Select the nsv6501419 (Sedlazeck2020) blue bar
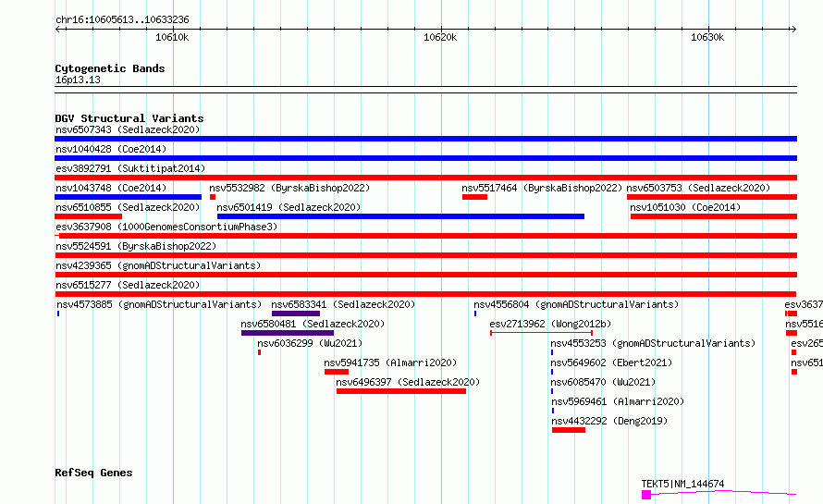The width and height of the screenshot is (823, 504). click(400, 216)
